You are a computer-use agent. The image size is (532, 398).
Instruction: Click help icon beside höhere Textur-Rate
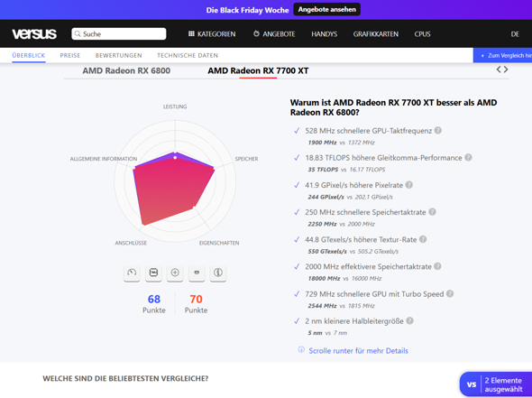[x=423, y=239]
